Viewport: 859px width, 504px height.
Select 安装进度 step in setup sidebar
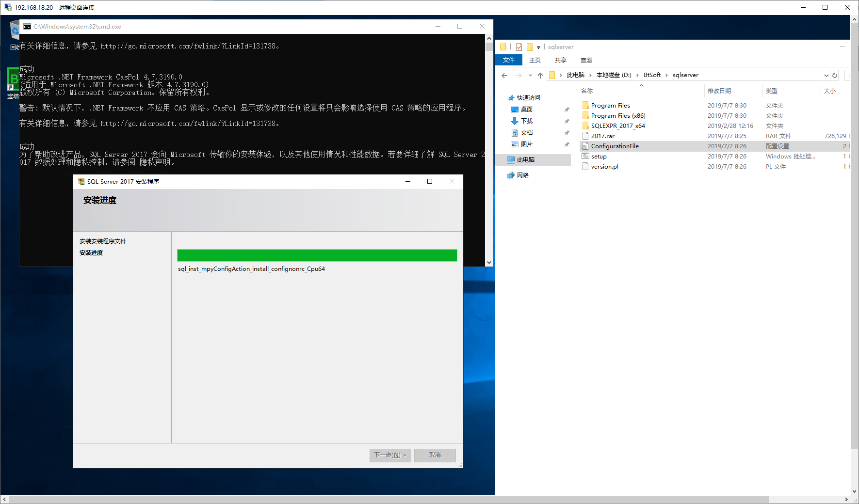(x=91, y=253)
